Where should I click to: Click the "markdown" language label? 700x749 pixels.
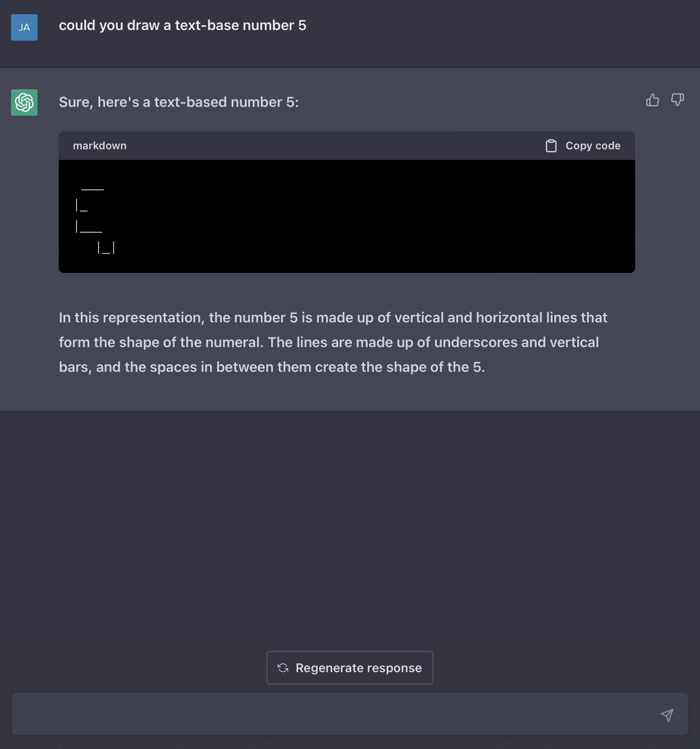[x=100, y=146]
